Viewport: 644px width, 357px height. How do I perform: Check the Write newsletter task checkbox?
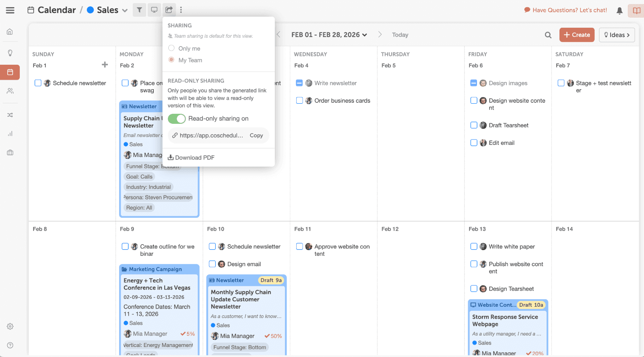click(x=299, y=83)
